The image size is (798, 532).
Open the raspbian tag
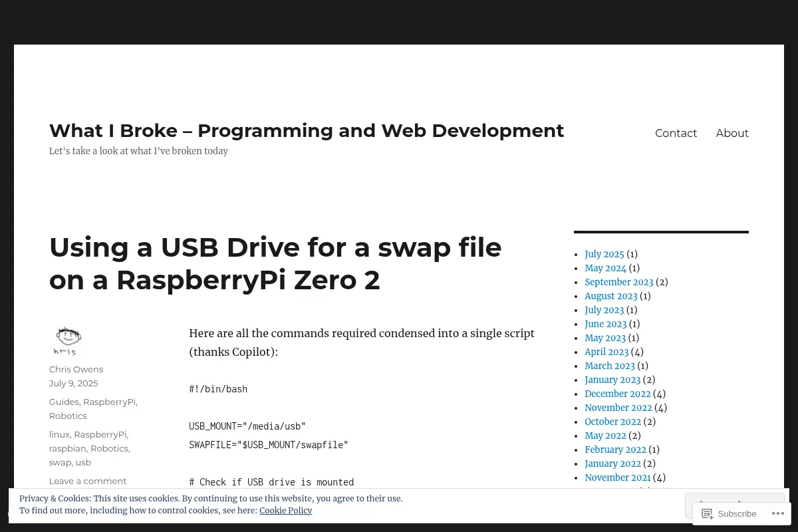[67, 448]
